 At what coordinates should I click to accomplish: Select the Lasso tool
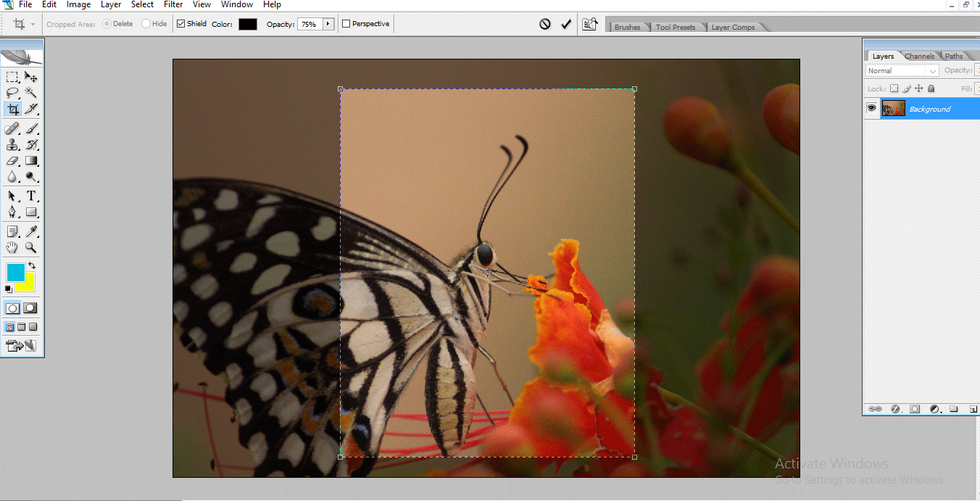tap(12, 92)
